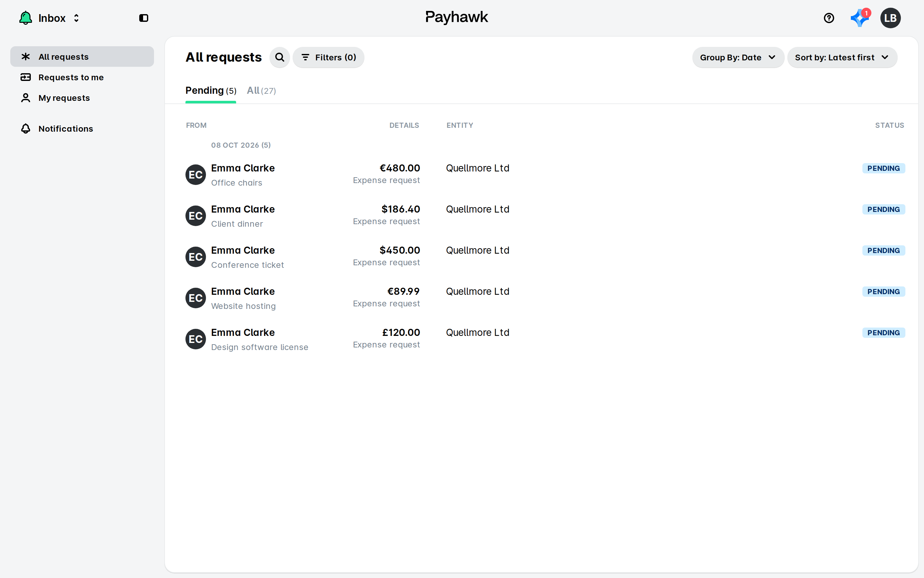Click the person icon beside My requests
924x578 pixels.
[26, 98]
